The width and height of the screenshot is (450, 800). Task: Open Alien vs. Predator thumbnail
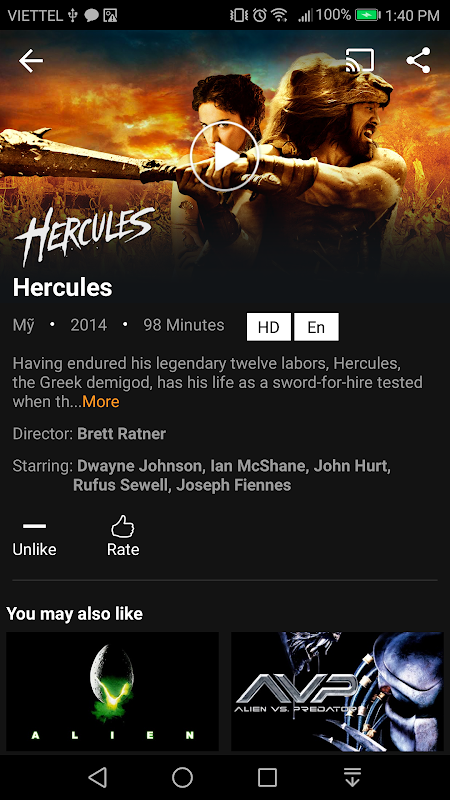click(337, 691)
